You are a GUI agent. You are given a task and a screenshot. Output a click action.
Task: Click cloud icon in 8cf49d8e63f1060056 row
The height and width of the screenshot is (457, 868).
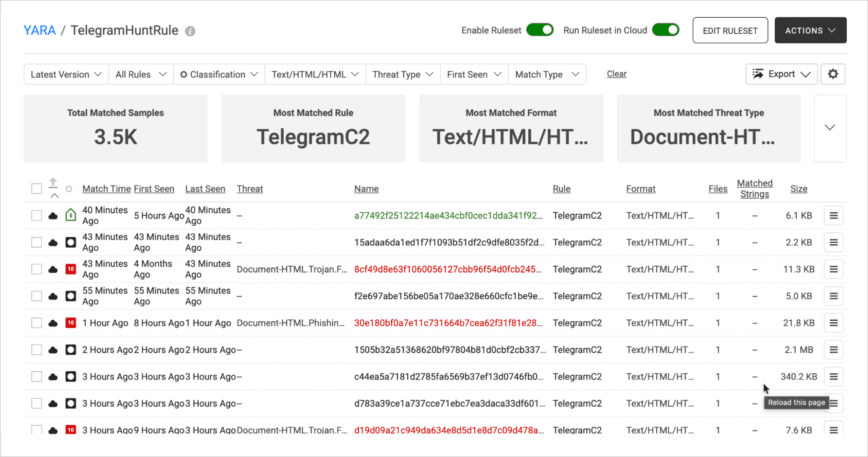pos(53,269)
